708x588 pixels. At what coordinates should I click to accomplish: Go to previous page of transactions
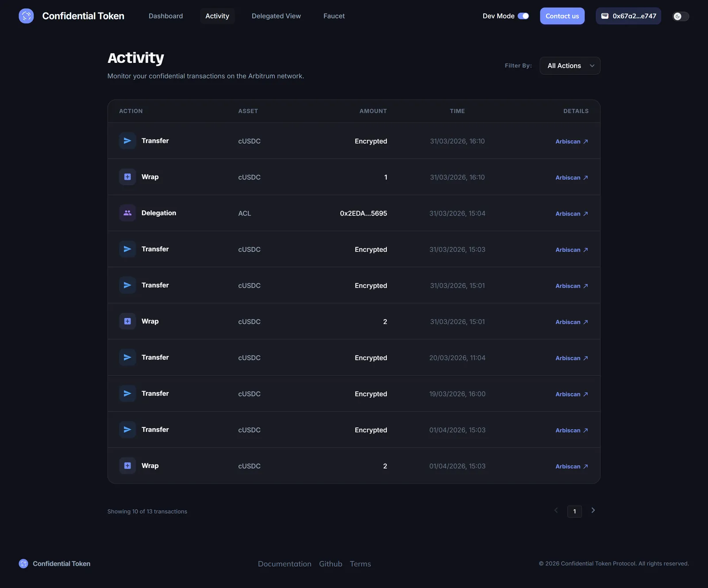click(x=556, y=511)
